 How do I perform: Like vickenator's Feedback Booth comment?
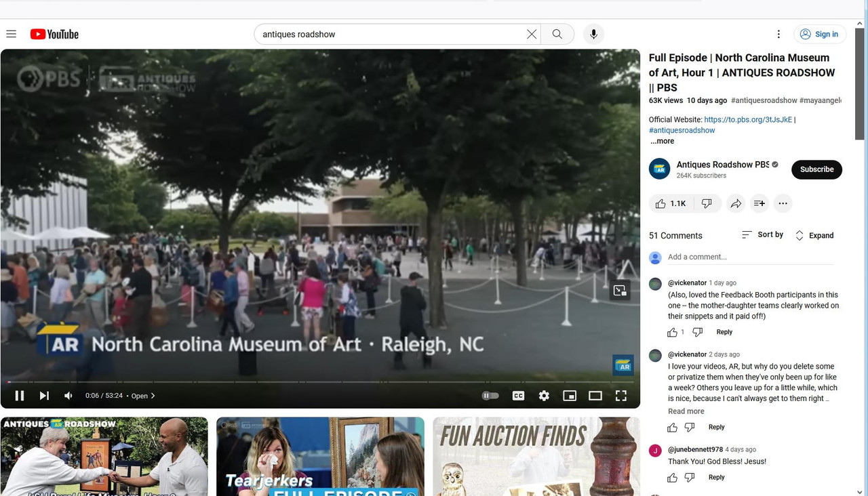672,332
